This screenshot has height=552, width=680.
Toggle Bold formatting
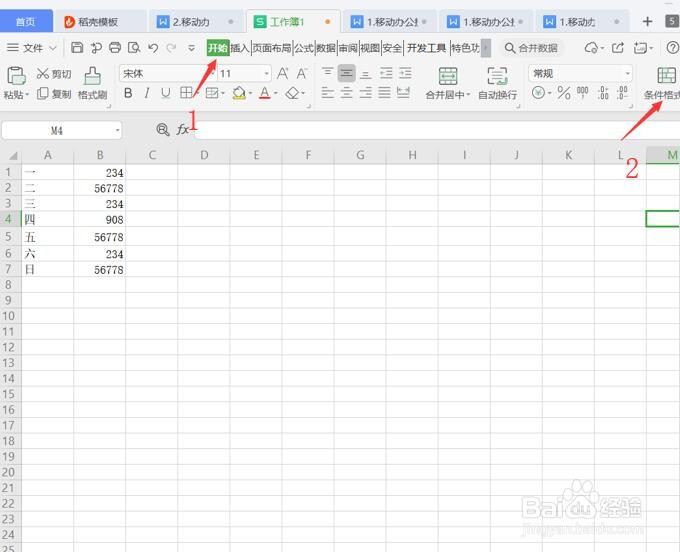[x=128, y=93]
